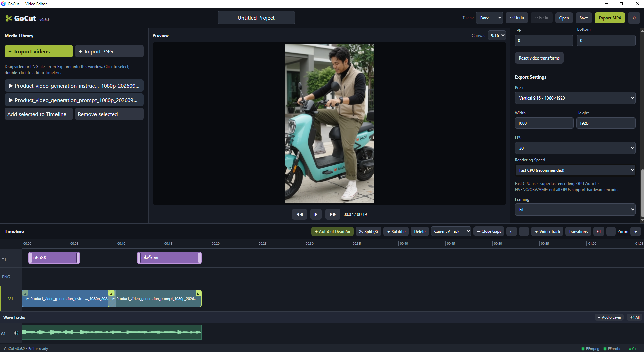Click the Untitled Project name field
The image size is (644, 352).
coord(256,18)
